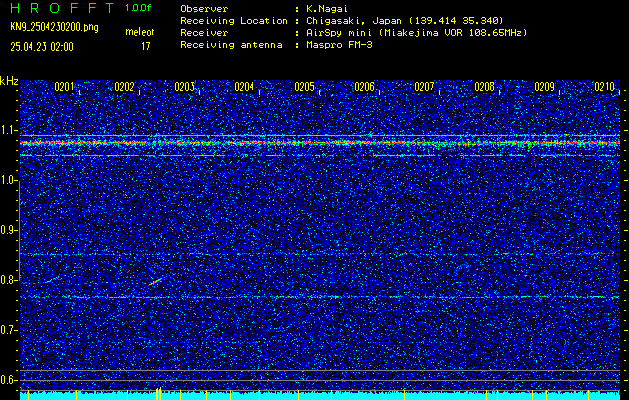
Task: Click the 0210 time marker
Action: 605,87
